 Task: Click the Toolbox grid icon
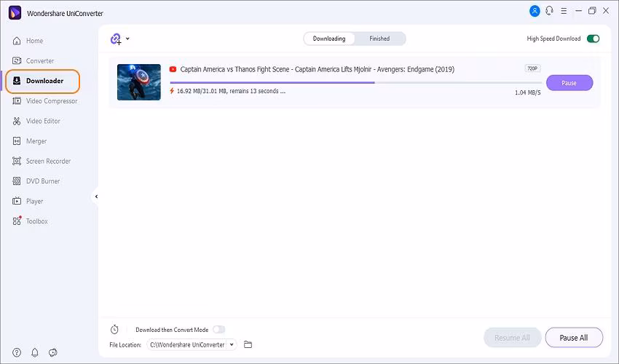coord(17,221)
